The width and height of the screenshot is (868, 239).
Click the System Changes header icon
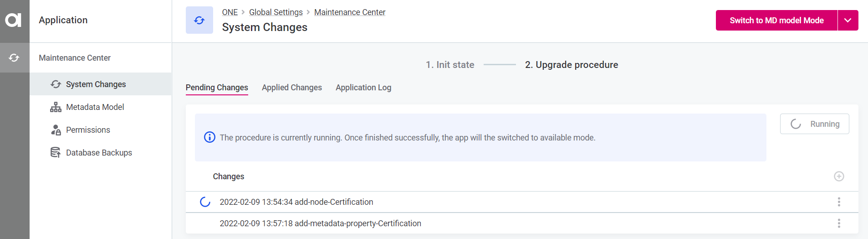(199, 20)
